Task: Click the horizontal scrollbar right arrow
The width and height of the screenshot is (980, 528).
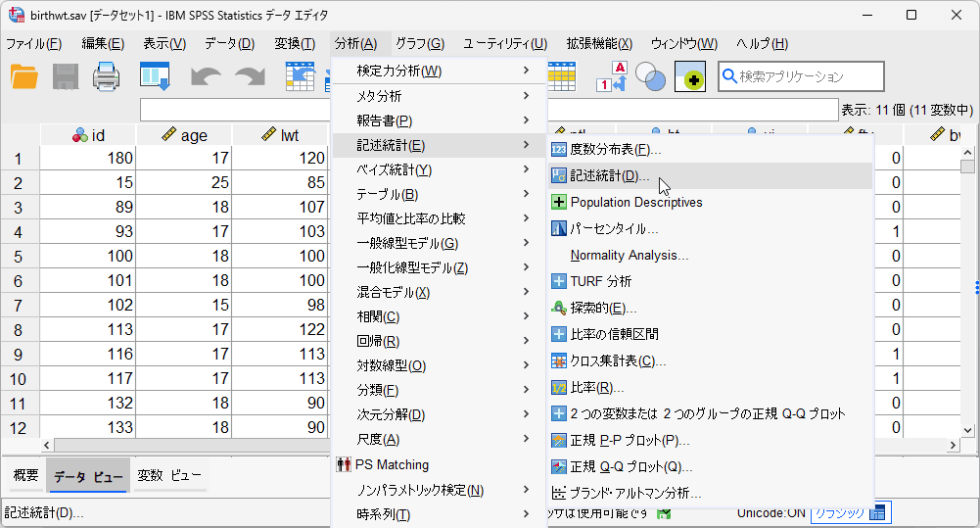Action: coord(953,445)
